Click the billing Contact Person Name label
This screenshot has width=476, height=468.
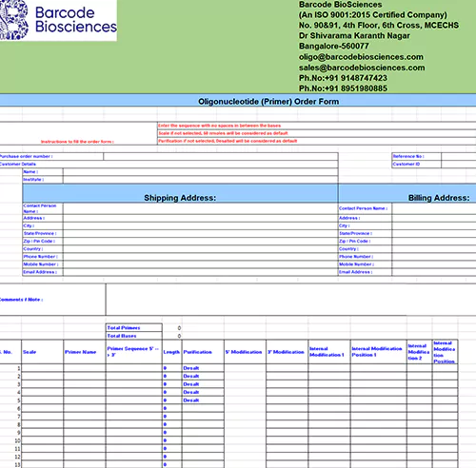point(363,208)
